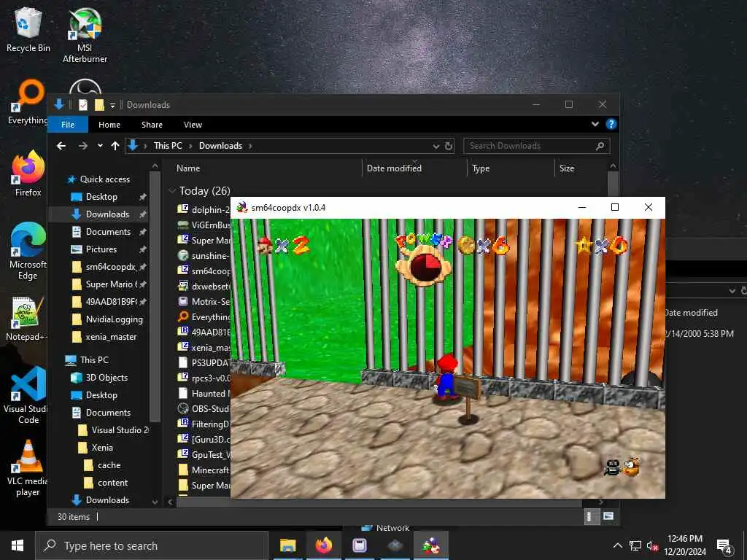Expand the ribbon with the chevron
747x560 pixels.
pyautogui.click(x=595, y=124)
